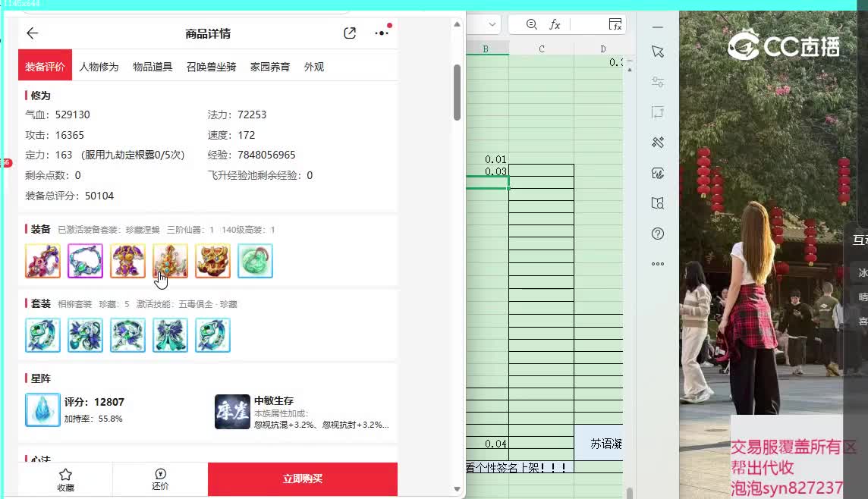Open the crop frame icon in sidebar

tap(658, 112)
